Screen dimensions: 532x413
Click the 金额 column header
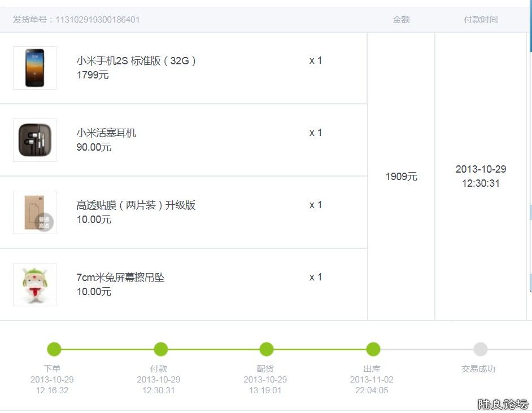click(401, 20)
